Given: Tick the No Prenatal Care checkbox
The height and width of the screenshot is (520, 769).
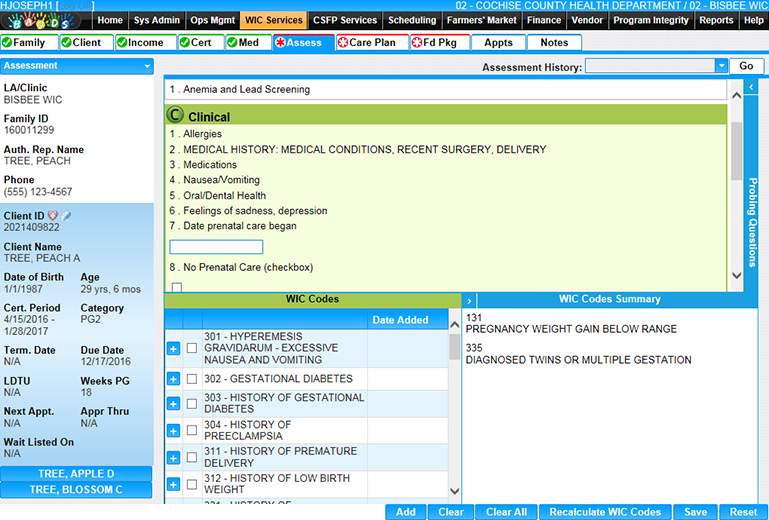Looking at the screenshot, I should pos(177,287).
